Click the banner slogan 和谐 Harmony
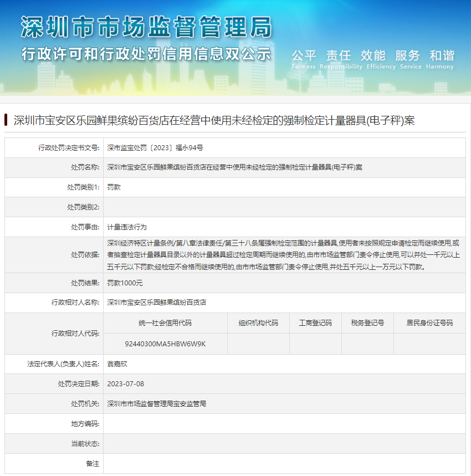This screenshot has width=471, height=476. pyautogui.click(x=440, y=59)
